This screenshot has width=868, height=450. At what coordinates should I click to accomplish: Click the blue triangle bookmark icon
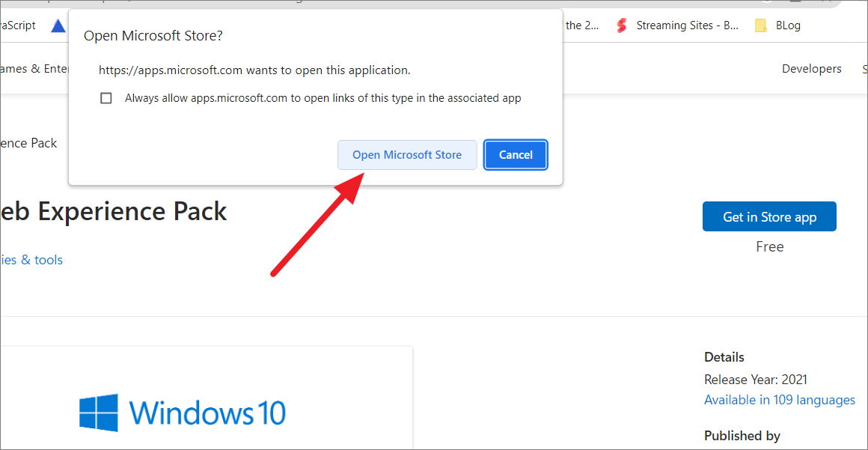tap(58, 25)
